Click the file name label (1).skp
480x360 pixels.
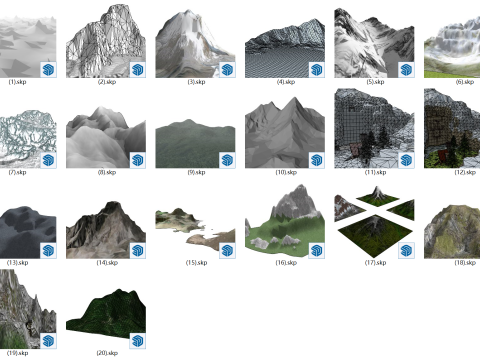coord(17,82)
